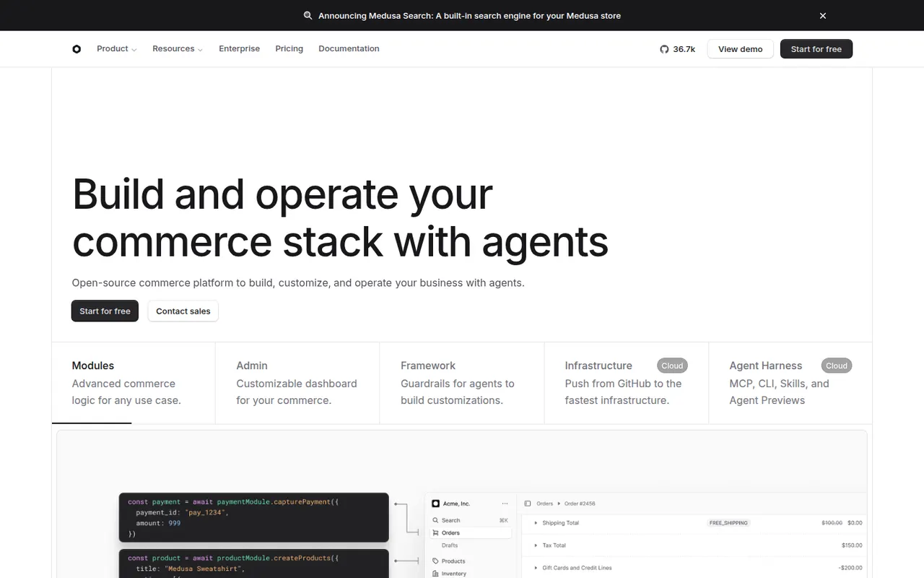
Task: Click the Order #2456 breadcrumb text
Action: pos(580,504)
